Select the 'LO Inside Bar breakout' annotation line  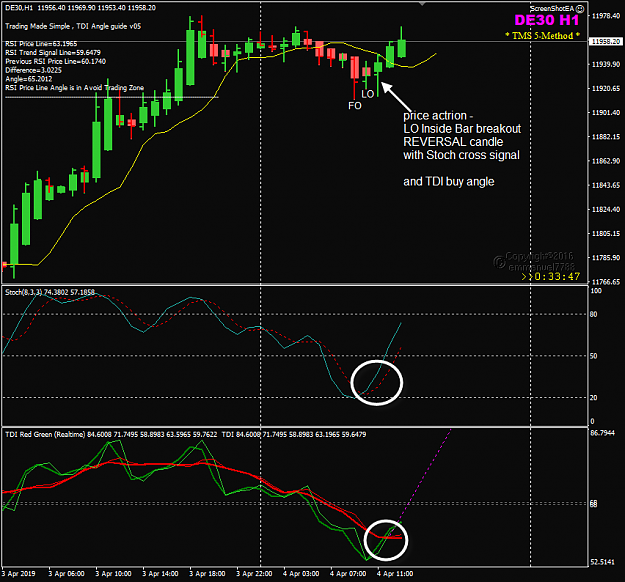pyautogui.click(x=462, y=129)
